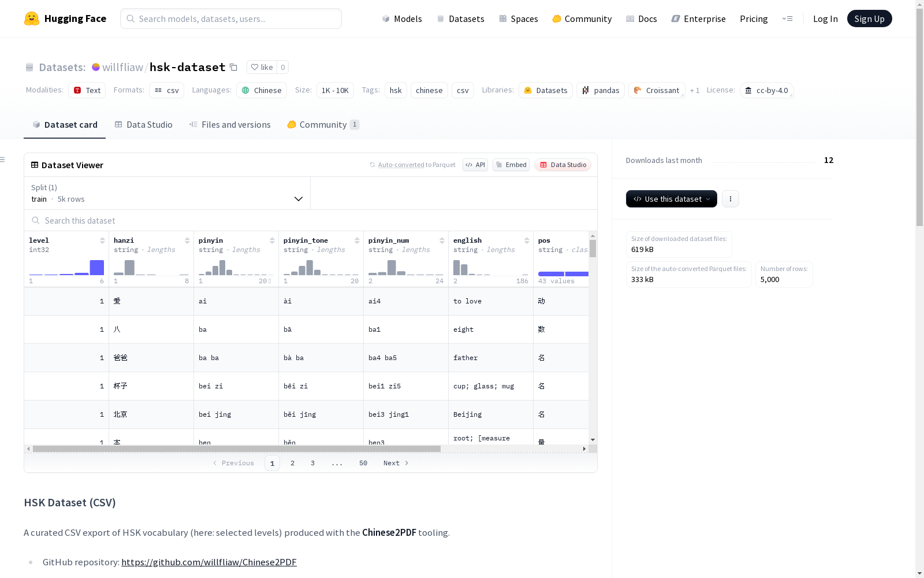The image size is (924, 578).
Task: Filter by the csv format tag
Action: (x=167, y=90)
